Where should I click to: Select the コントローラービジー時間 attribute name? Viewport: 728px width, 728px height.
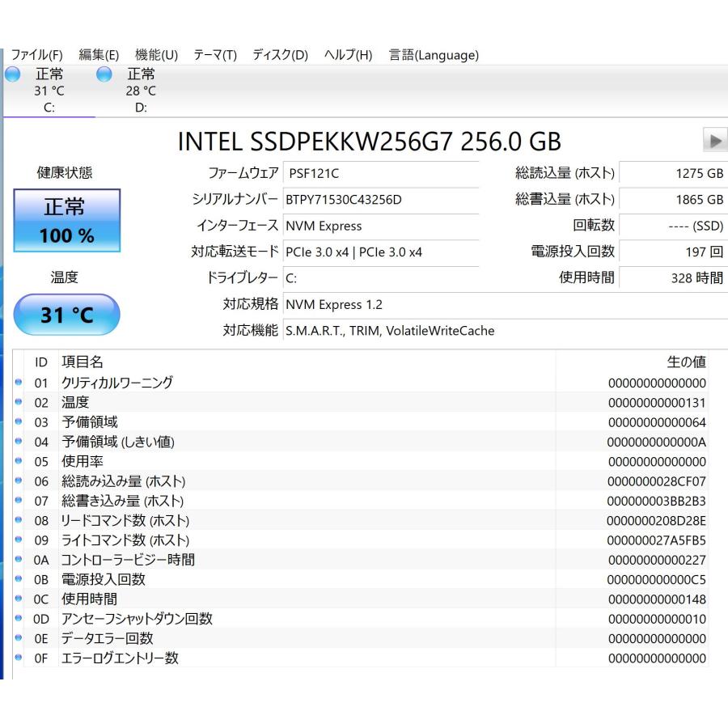(128, 560)
